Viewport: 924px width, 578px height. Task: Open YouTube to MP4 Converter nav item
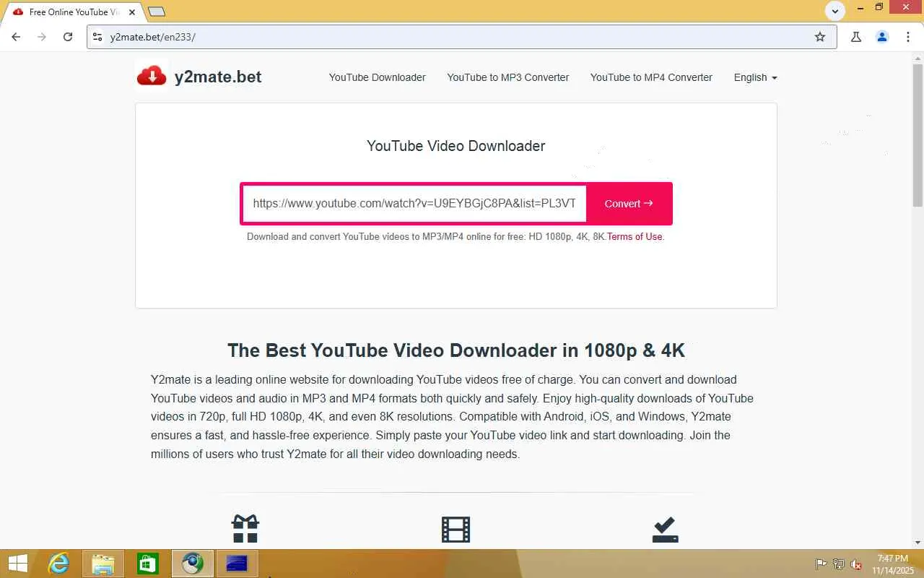click(651, 77)
